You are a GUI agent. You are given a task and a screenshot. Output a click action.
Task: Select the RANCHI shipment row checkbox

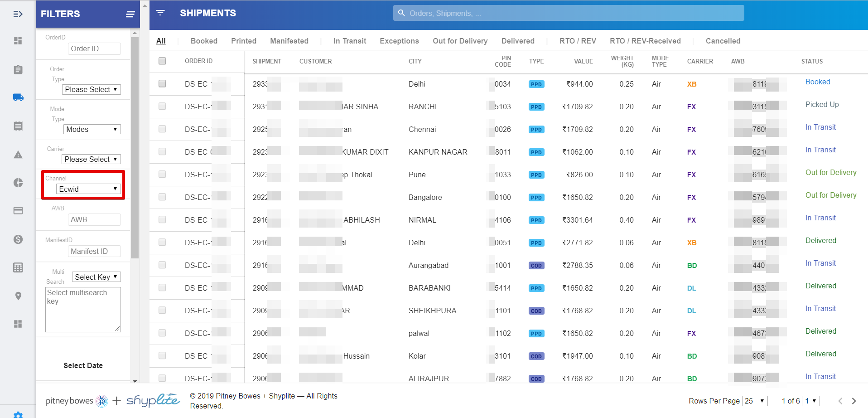click(162, 107)
